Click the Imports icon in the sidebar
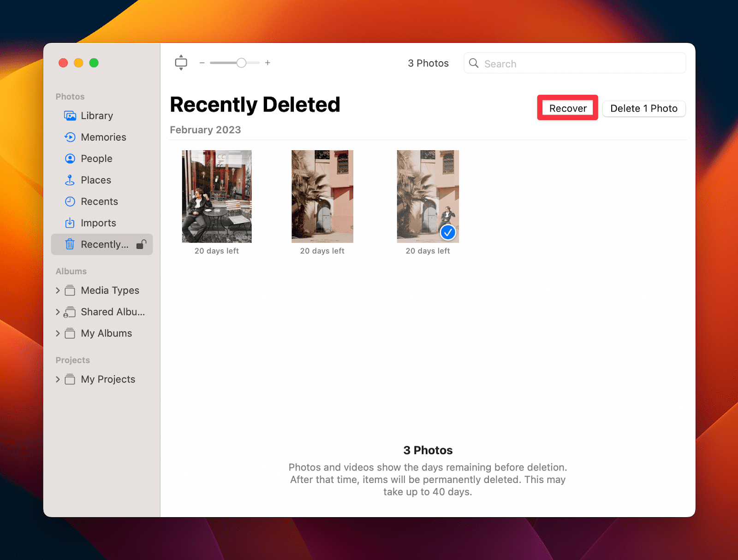The width and height of the screenshot is (738, 560). coord(70,223)
